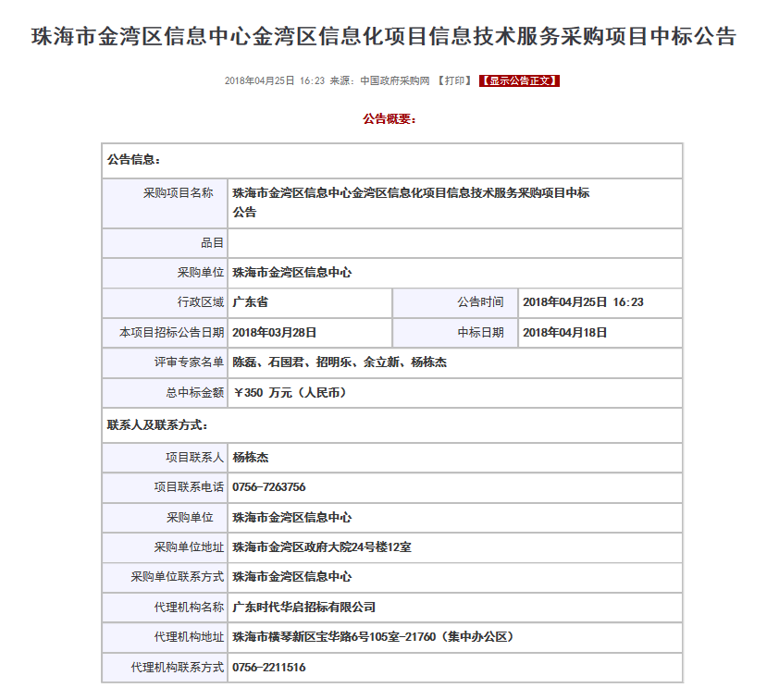Image resolution: width=779 pixels, height=700 pixels.
Task: Click the agency name 广东时代华启招标有限公司
Action: coord(304,608)
